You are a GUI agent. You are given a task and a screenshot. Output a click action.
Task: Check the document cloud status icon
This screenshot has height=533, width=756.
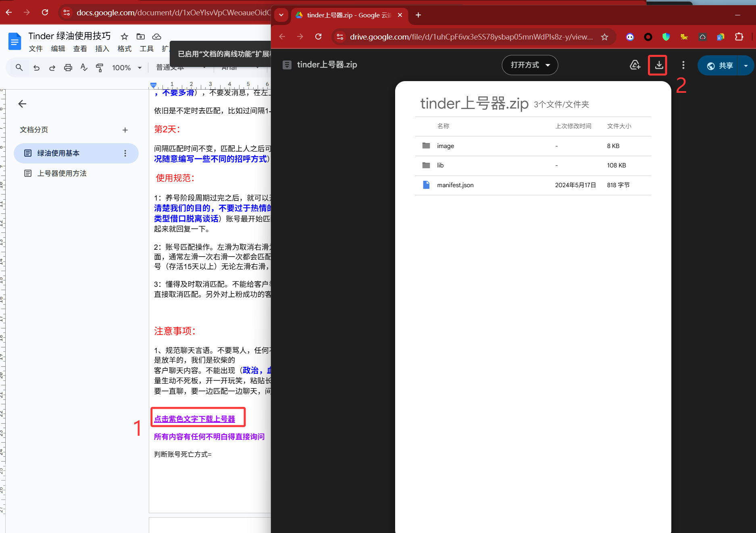pyautogui.click(x=156, y=37)
